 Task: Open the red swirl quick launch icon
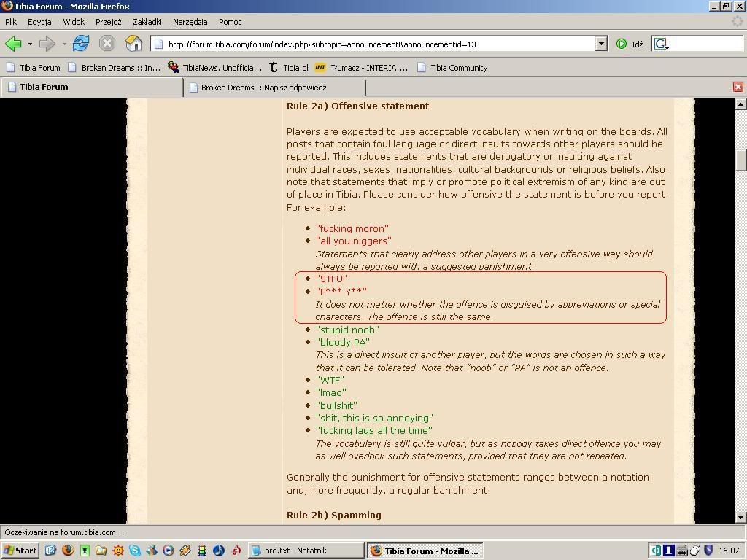(236, 551)
